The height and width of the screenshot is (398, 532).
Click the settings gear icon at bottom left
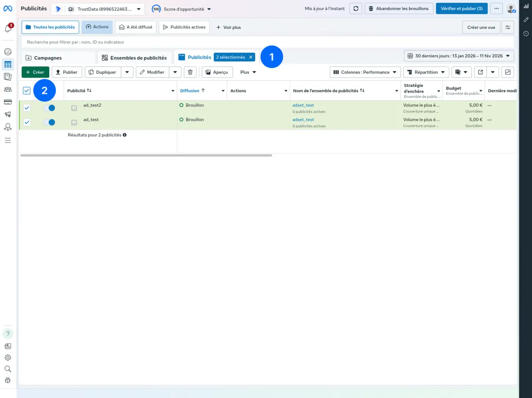pyautogui.click(x=8, y=357)
